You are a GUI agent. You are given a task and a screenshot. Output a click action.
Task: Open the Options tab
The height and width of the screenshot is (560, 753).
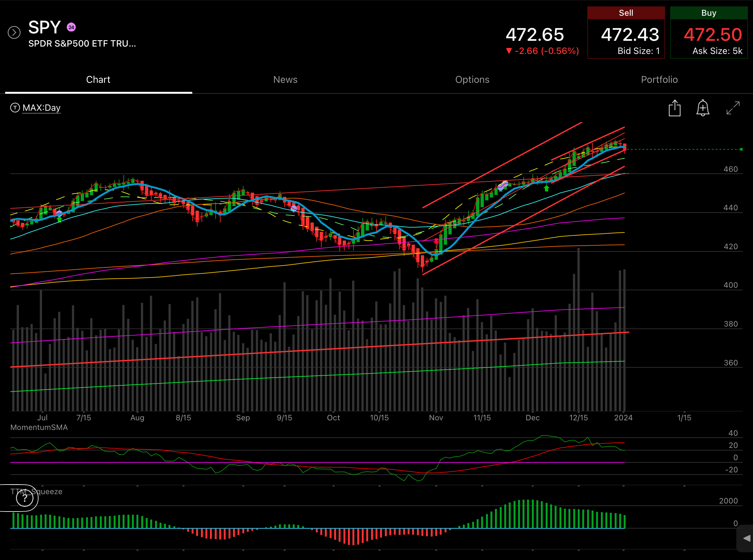coord(472,80)
